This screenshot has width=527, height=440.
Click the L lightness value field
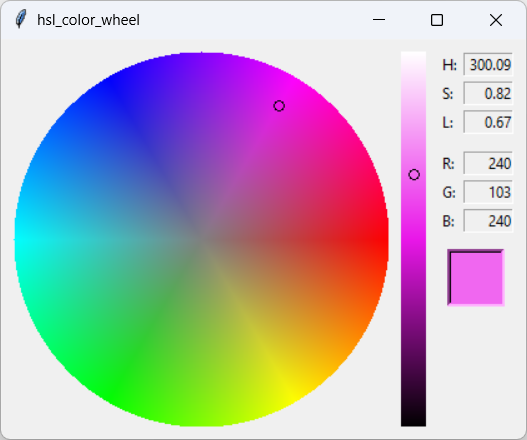click(x=488, y=122)
